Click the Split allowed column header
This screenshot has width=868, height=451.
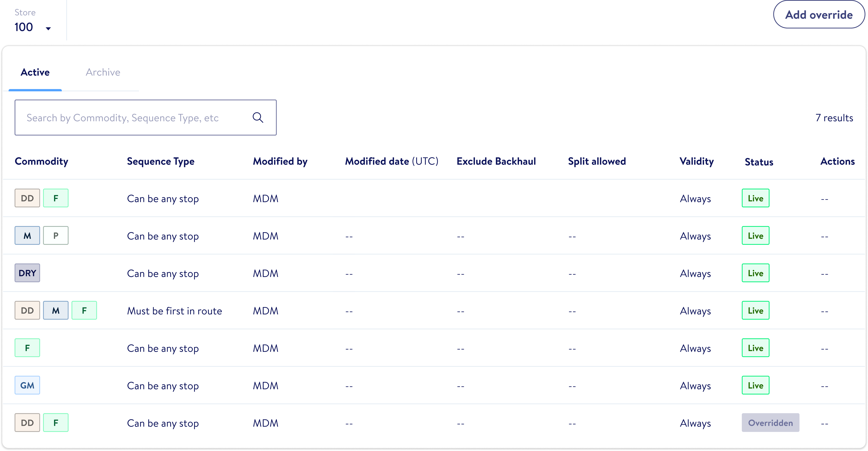pyautogui.click(x=597, y=161)
